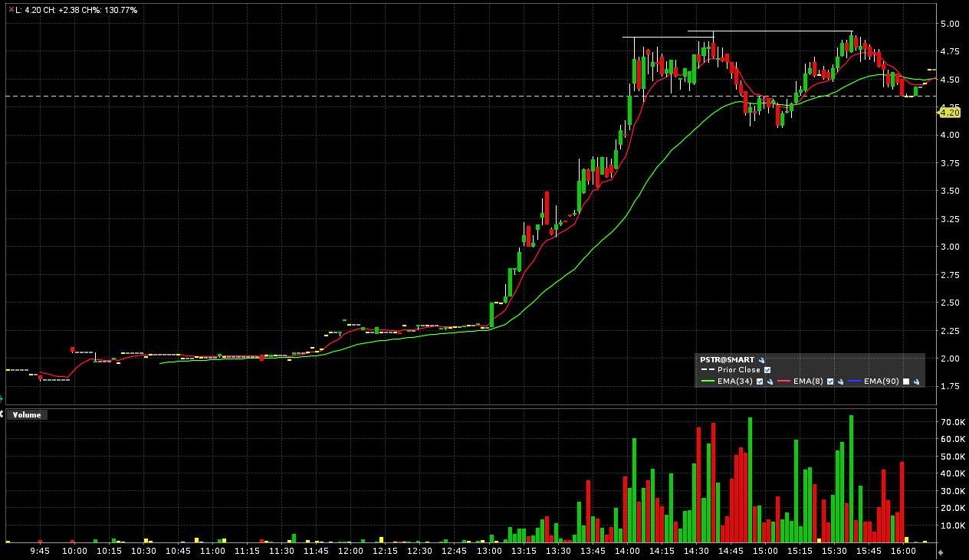Click the PSTR@SMART legend title
969x560 pixels.
pos(727,360)
